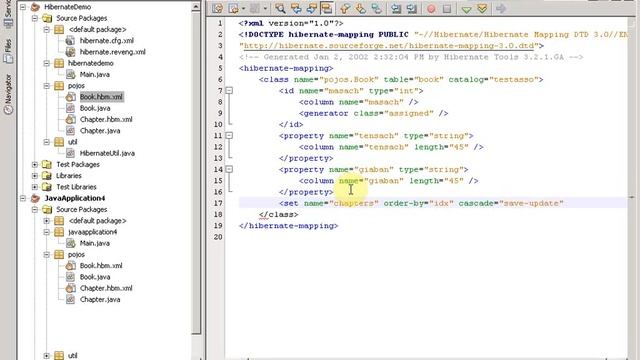Open the Services side tab
The width and height of the screenshot is (640, 360).
(8, 13)
